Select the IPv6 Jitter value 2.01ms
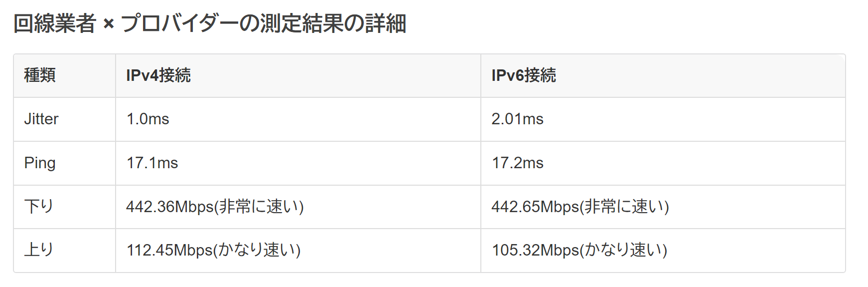Screen dimensions: 868x287 [x=517, y=119]
